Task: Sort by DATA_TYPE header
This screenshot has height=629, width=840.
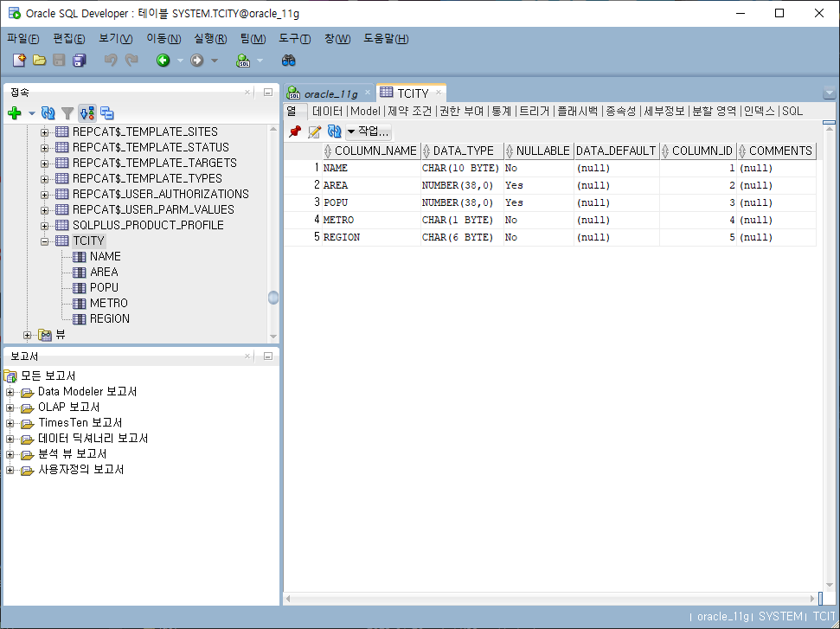Action: click(462, 151)
